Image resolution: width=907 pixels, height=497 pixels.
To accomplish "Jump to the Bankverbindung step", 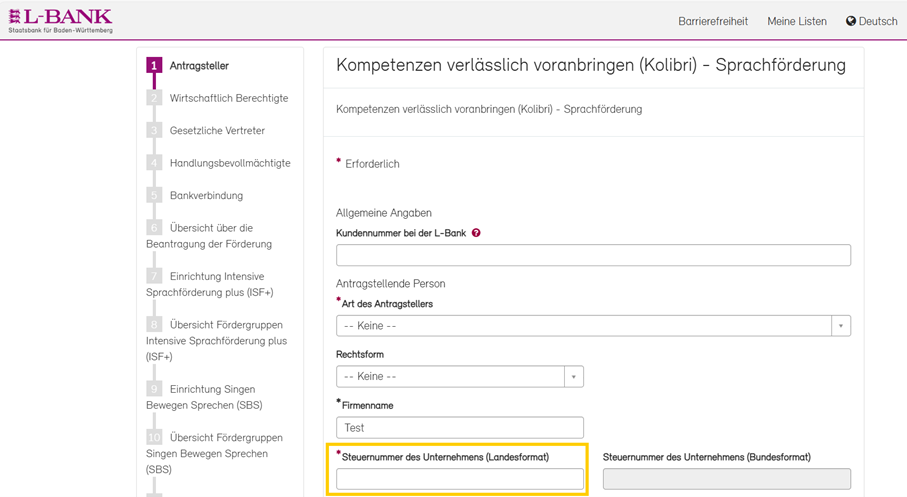I will tap(206, 196).
